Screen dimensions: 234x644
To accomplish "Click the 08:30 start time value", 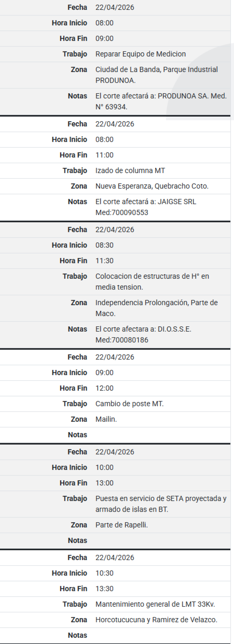I will pyautogui.click(x=104, y=245).
